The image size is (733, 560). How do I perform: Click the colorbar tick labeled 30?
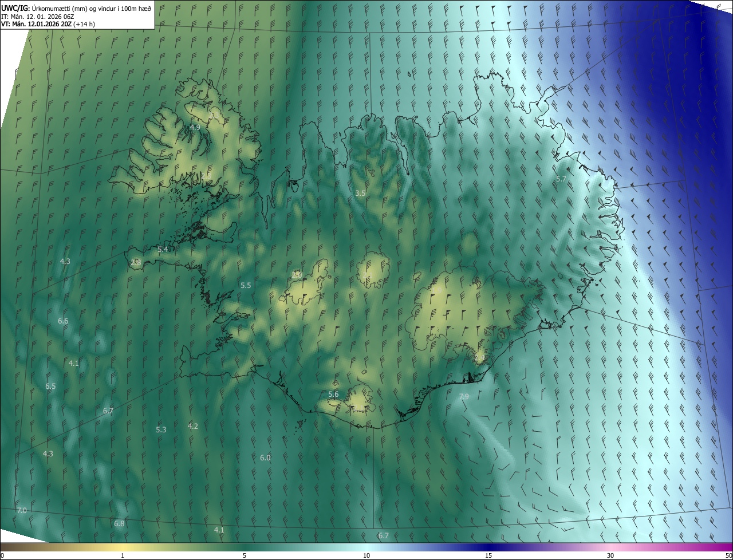[610, 555]
